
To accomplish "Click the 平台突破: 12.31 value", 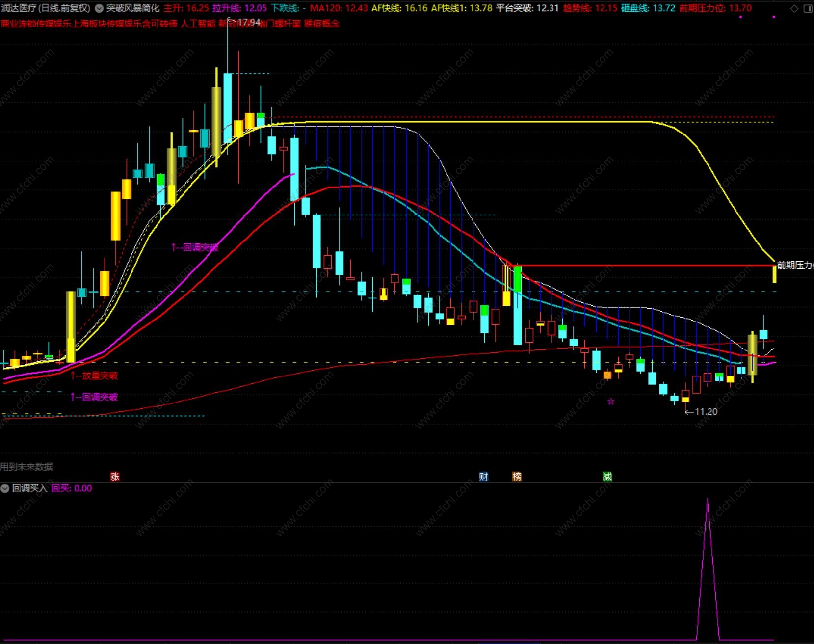I will click(527, 8).
